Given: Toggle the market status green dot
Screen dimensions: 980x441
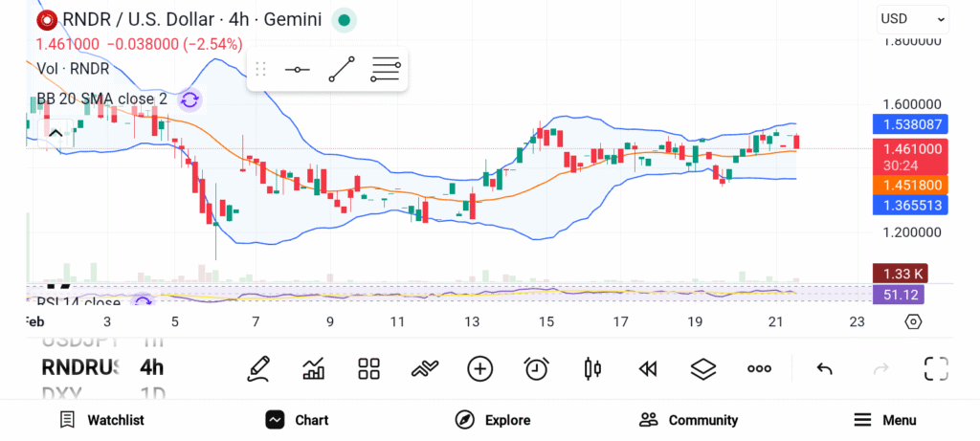Looking at the screenshot, I should coord(345,19).
